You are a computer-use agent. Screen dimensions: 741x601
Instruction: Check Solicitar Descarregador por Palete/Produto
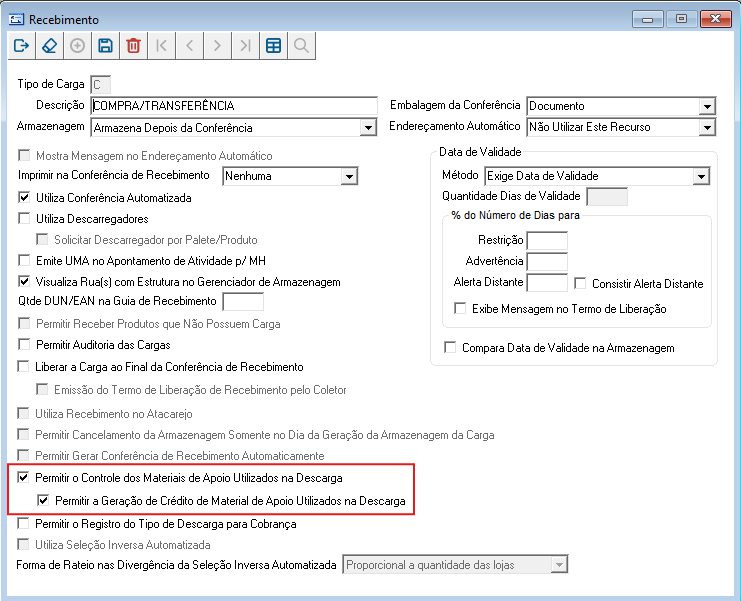click(x=42, y=239)
